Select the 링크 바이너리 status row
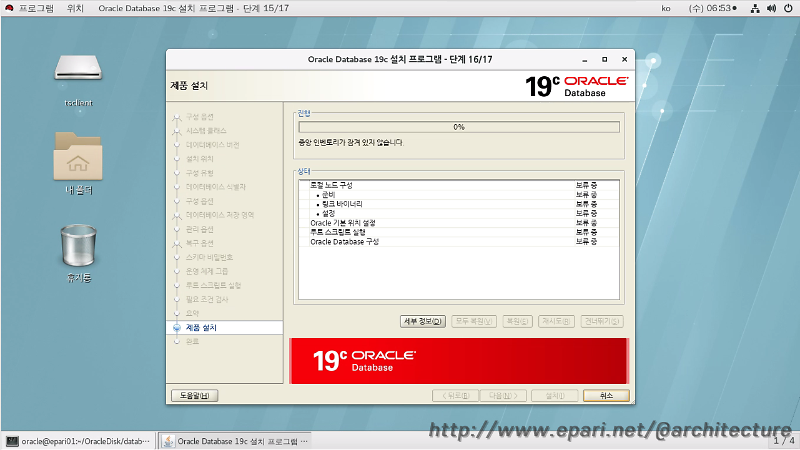800x450 pixels. (x=459, y=204)
